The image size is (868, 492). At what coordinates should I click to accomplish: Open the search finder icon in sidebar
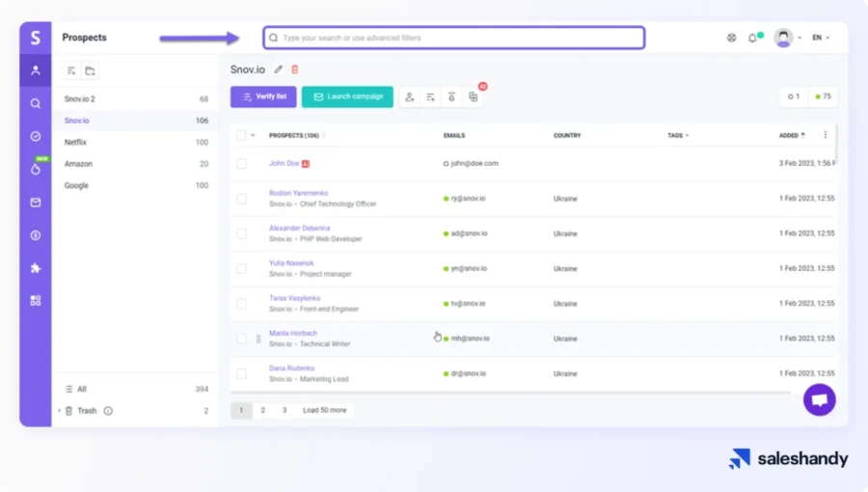coord(36,103)
